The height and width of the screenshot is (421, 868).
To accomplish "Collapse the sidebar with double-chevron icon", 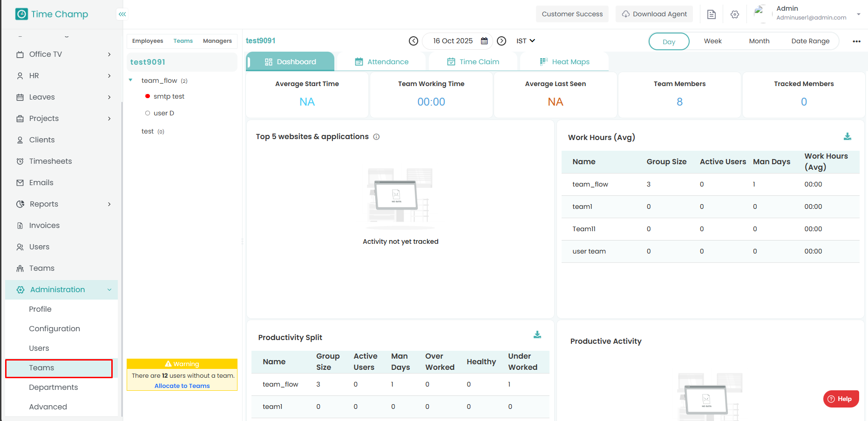I will pos(122,14).
